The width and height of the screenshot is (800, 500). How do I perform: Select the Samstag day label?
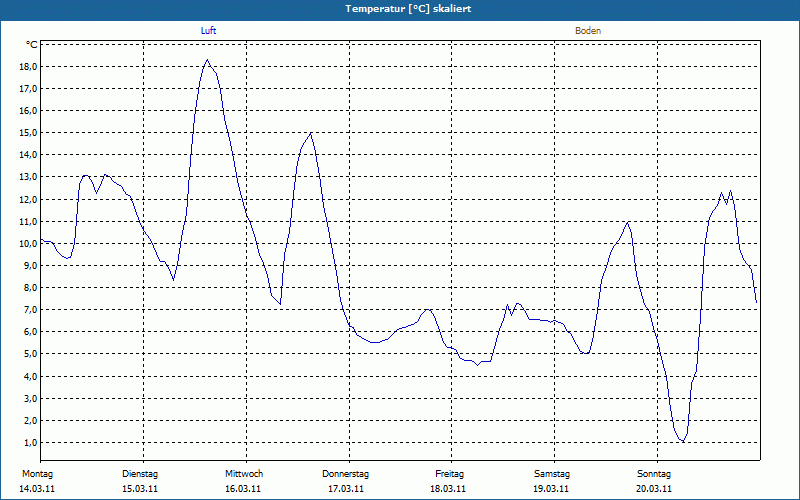click(552, 474)
